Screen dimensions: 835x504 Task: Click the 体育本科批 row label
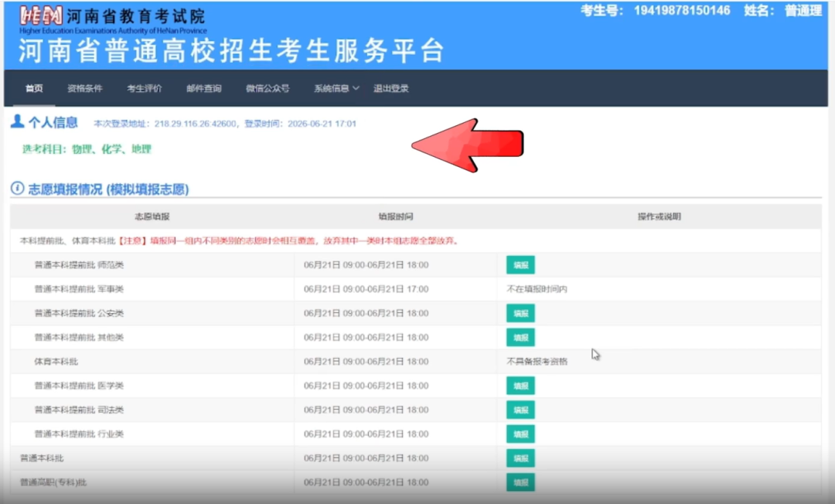pyautogui.click(x=56, y=362)
